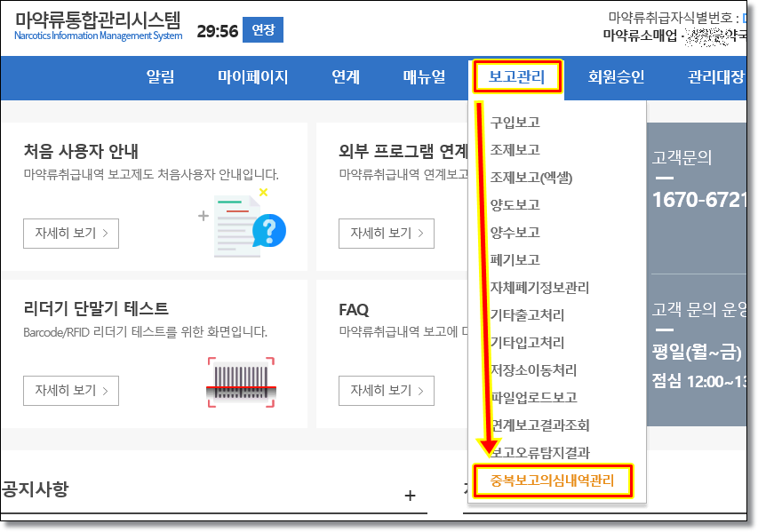This screenshot has height=532, width=758.
Task: Choose 중복보고의심내역관리 in the dropdown
Action: (x=552, y=481)
